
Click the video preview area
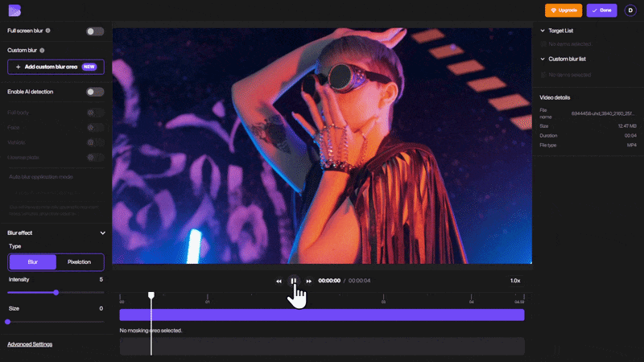322,146
